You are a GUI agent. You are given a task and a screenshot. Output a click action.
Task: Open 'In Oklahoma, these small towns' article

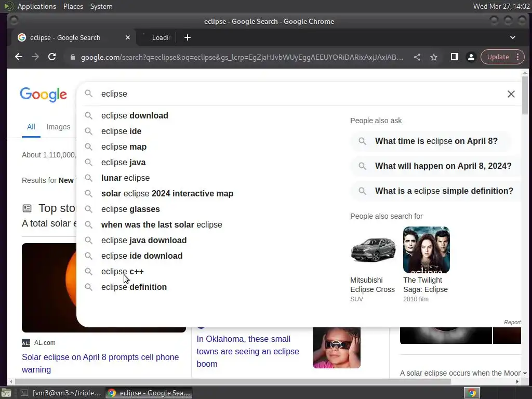coord(248,352)
